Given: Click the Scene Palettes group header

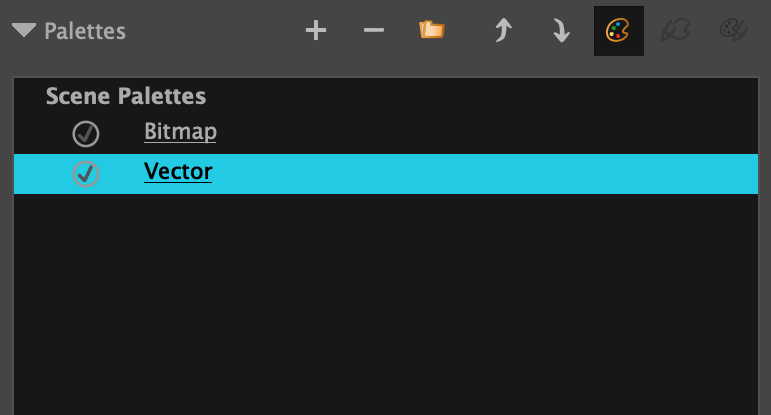Looking at the screenshot, I should coord(126,97).
